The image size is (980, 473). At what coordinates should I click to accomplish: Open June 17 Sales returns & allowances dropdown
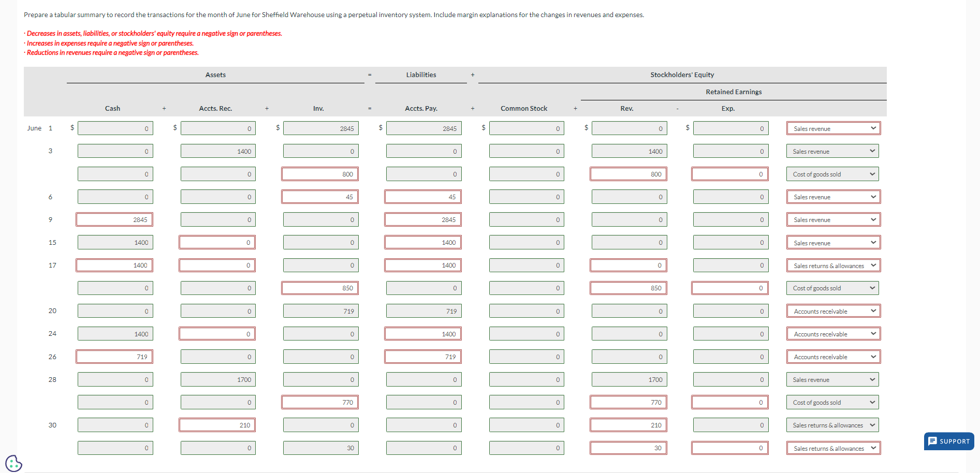833,265
